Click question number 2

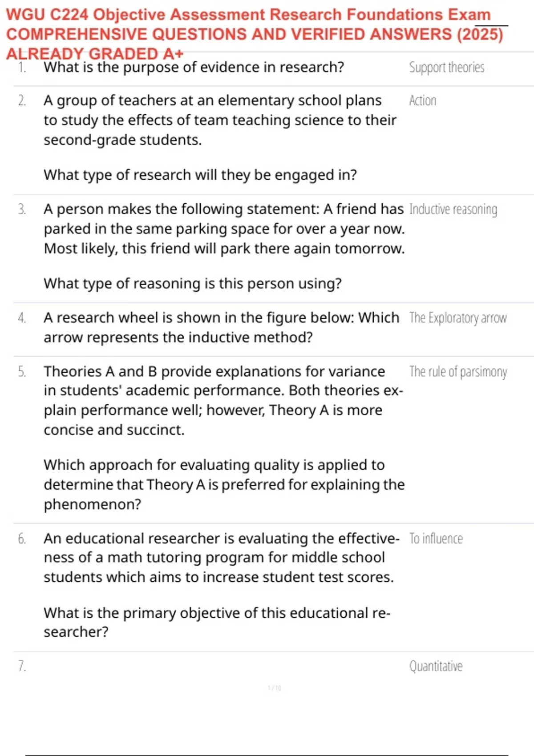pyautogui.click(x=22, y=101)
